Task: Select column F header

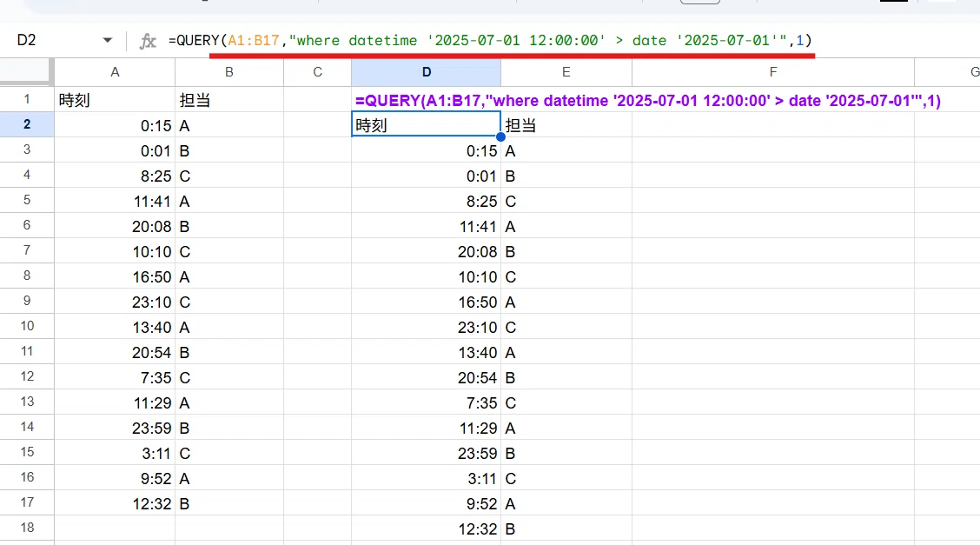Action: (x=773, y=72)
